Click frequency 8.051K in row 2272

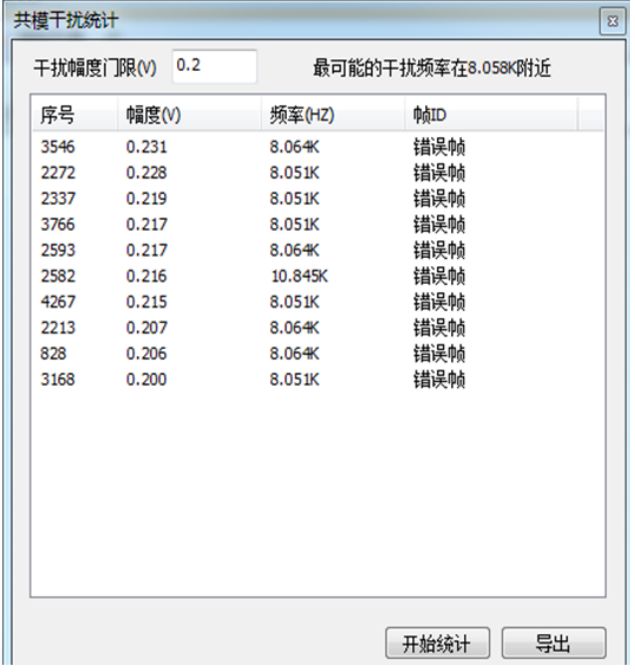point(294,173)
